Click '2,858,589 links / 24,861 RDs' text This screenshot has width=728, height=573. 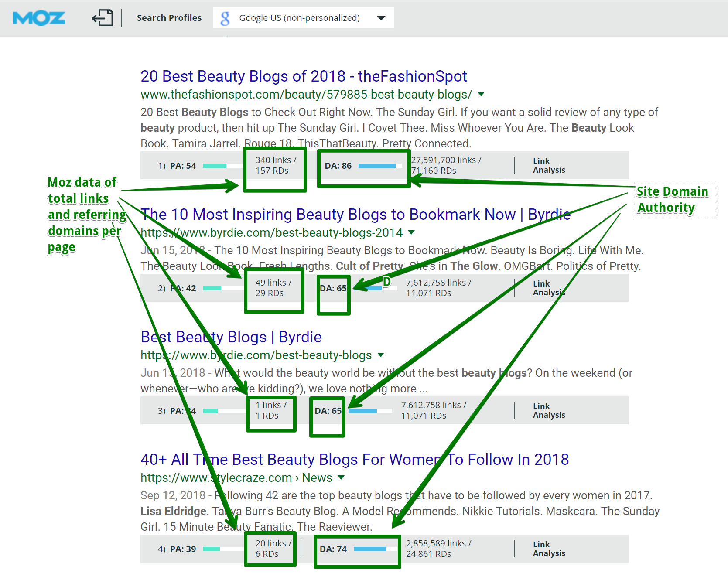[x=438, y=549]
